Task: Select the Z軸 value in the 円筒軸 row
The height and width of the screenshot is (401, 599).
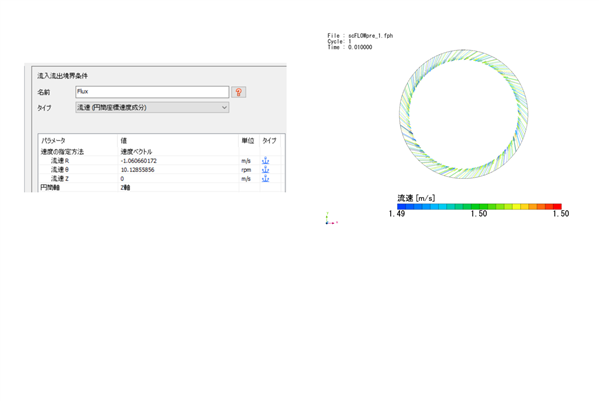Action: pos(125,188)
